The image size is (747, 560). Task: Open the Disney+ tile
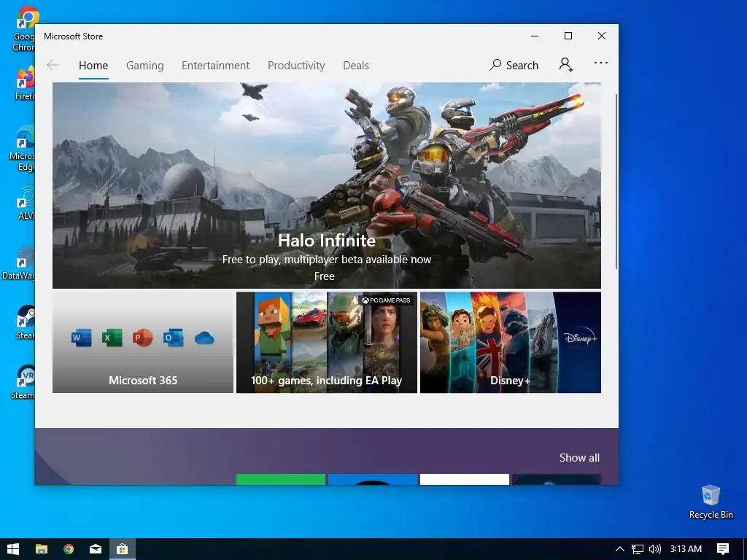point(510,343)
